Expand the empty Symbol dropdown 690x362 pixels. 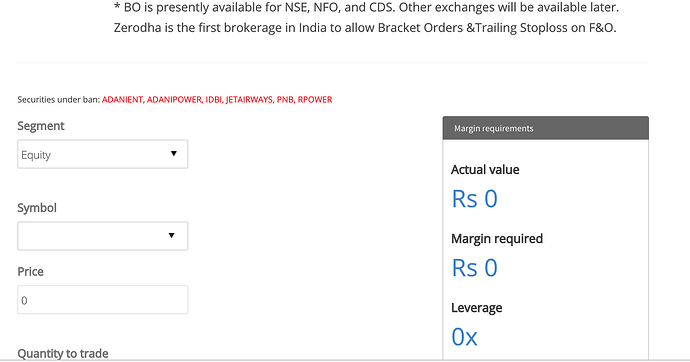[103, 236]
